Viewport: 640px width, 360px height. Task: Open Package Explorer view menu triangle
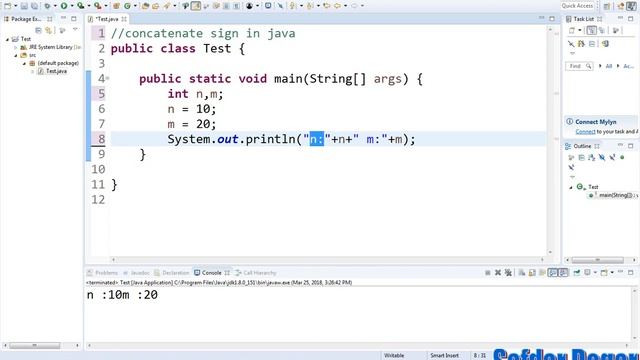(75, 30)
